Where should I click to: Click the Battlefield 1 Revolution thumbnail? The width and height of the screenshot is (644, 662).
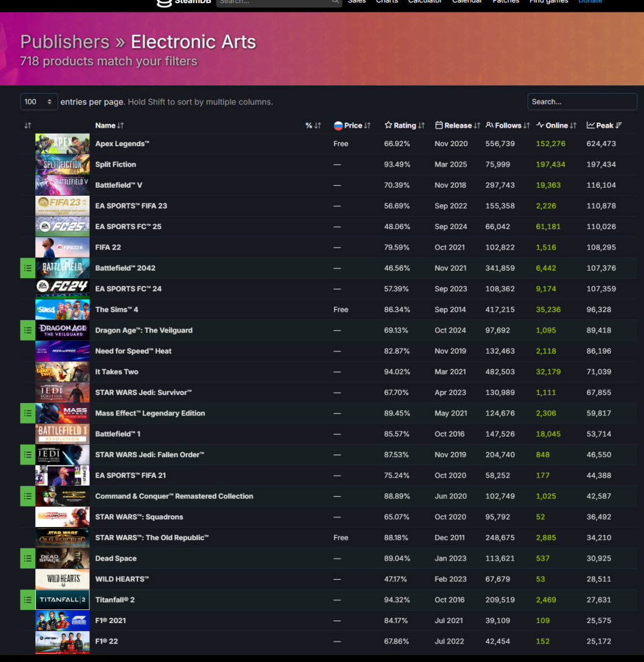[63, 434]
